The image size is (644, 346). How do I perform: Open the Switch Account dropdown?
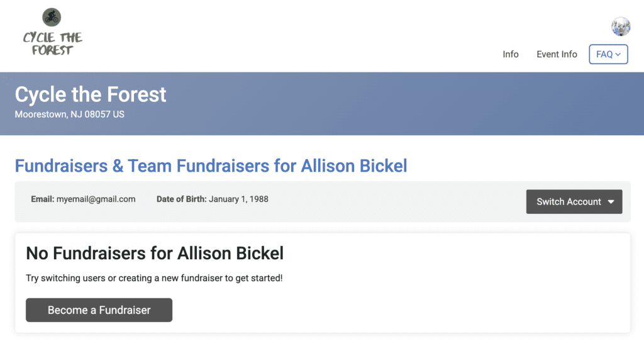(574, 202)
